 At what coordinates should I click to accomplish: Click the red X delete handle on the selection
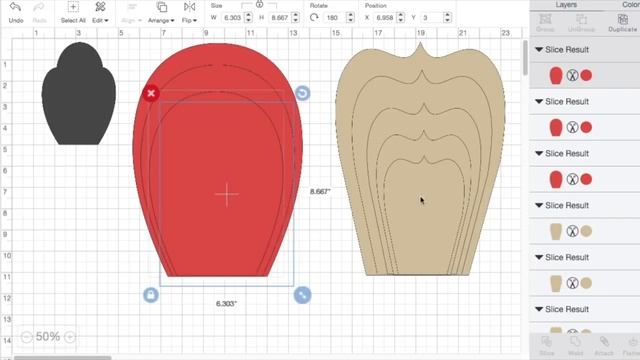[151, 93]
